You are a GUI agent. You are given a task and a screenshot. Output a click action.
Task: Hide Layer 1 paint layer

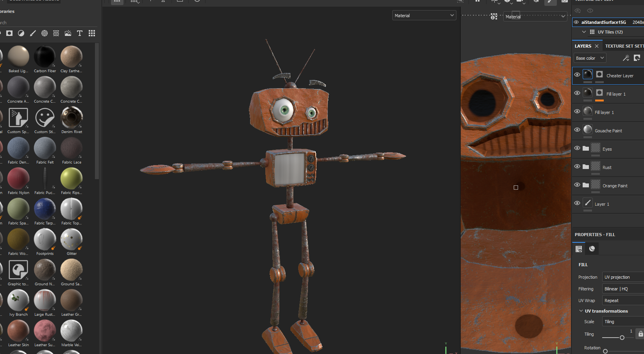coord(577,203)
